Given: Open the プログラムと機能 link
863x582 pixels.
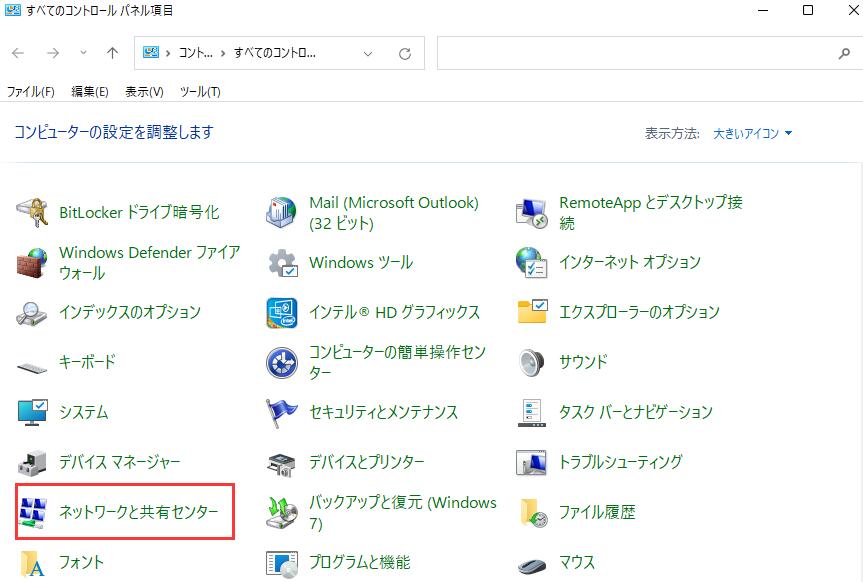Looking at the screenshot, I should 359,562.
